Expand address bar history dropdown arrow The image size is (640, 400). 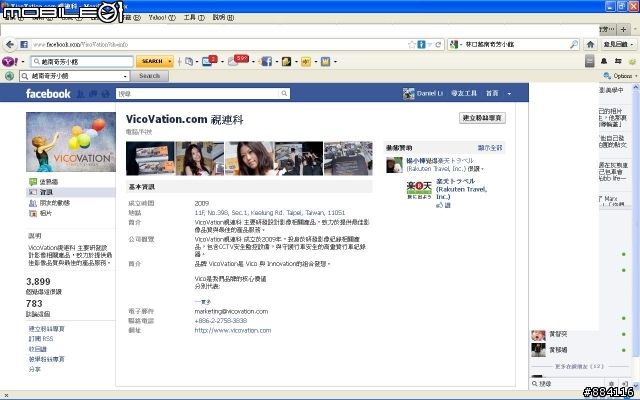429,44
